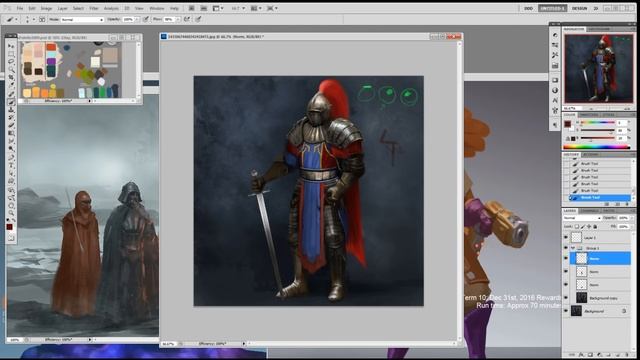This screenshot has height=360, width=640.
Task: Toggle tablet pressure for size icon
Action: pos(198,19)
